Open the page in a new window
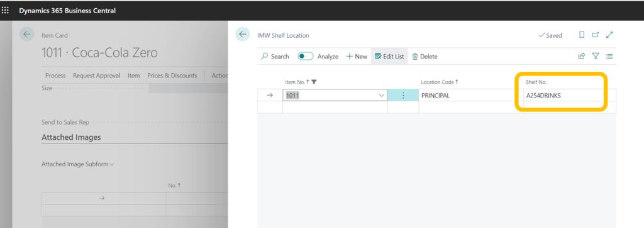 click(x=596, y=35)
